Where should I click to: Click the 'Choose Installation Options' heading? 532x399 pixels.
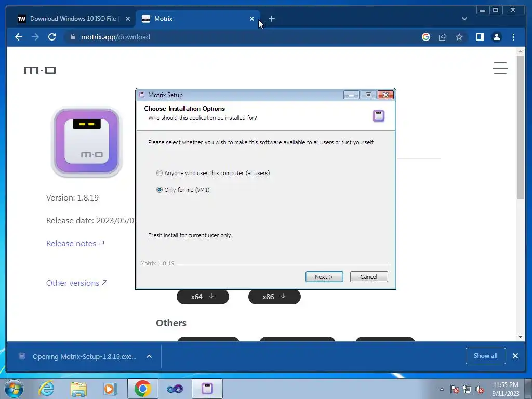[x=184, y=109]
